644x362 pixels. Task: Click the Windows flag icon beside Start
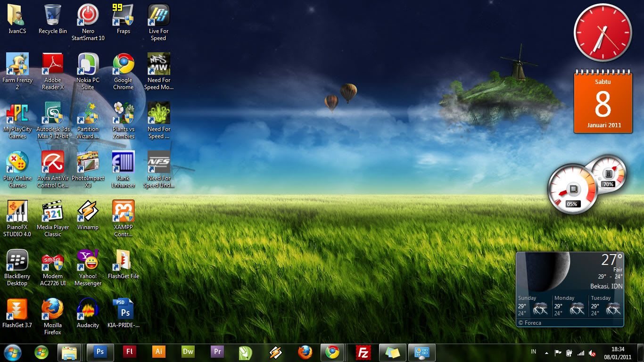pyautogui.click(x=41, y=353)
